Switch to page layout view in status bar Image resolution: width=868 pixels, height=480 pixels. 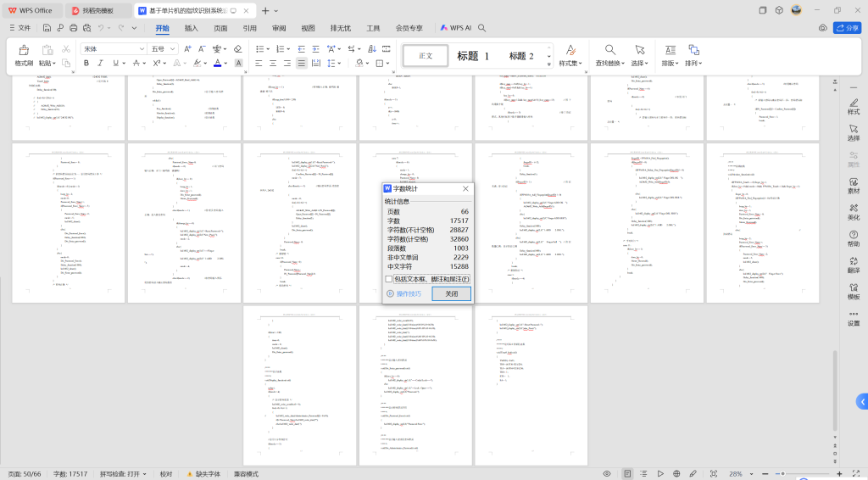click(x=627, y=474)
